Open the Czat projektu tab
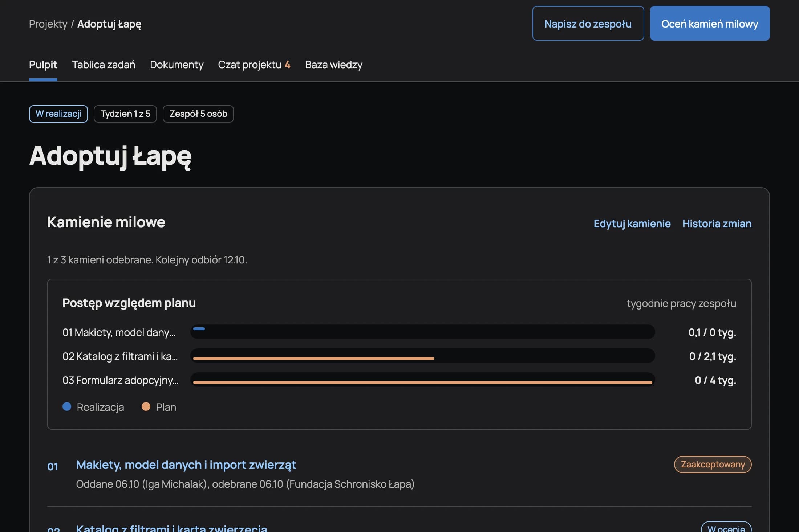This screenshot has width=799, height=532. click(254, 65)
